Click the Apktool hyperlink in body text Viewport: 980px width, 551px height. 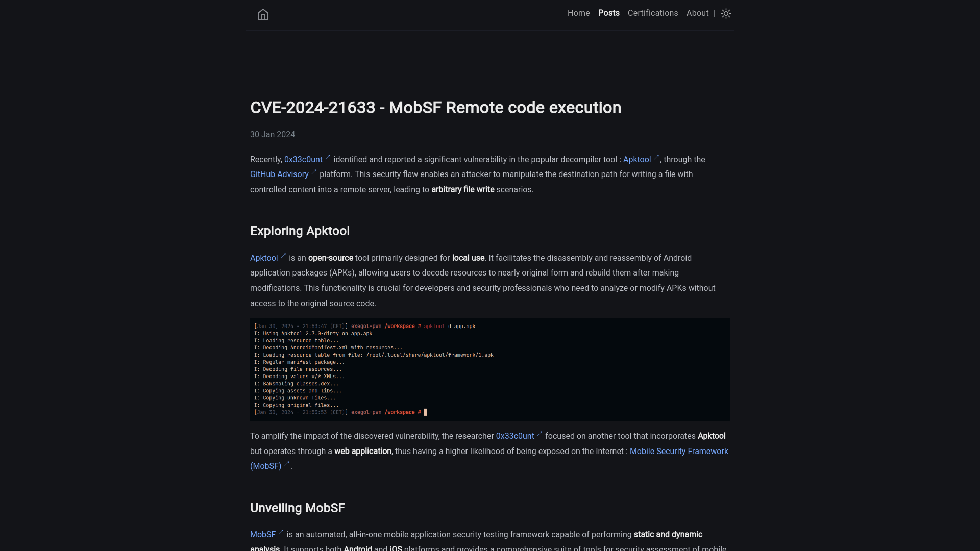[x=636, y=159]
